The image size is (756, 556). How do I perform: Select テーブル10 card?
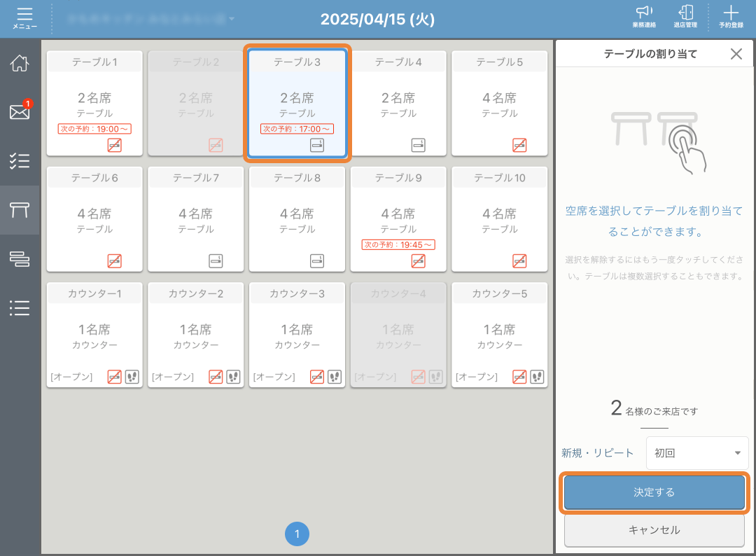point(500,219)
